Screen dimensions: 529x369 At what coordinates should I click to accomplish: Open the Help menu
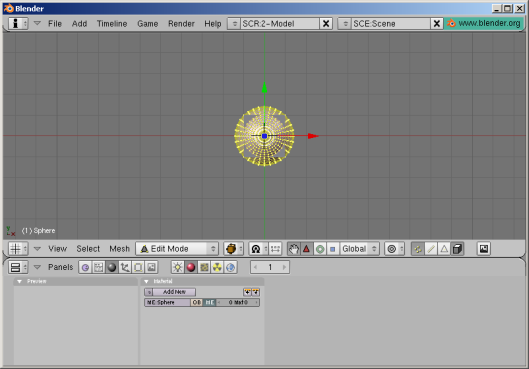point(213,24)
